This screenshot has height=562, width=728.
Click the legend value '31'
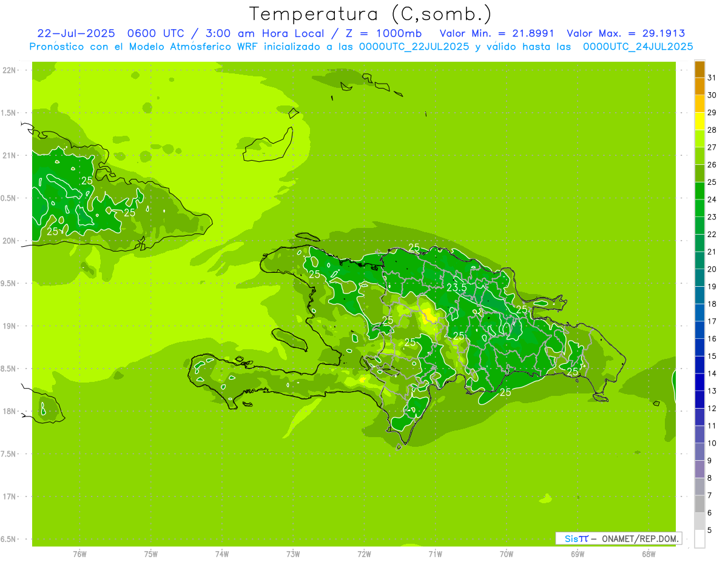tap(712, 78)
